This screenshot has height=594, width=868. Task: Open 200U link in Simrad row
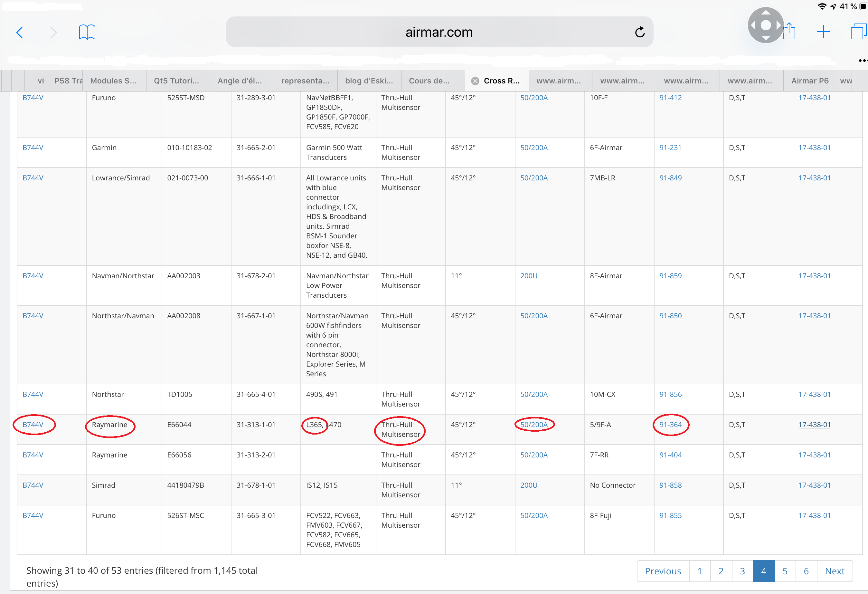pos(529,485)
